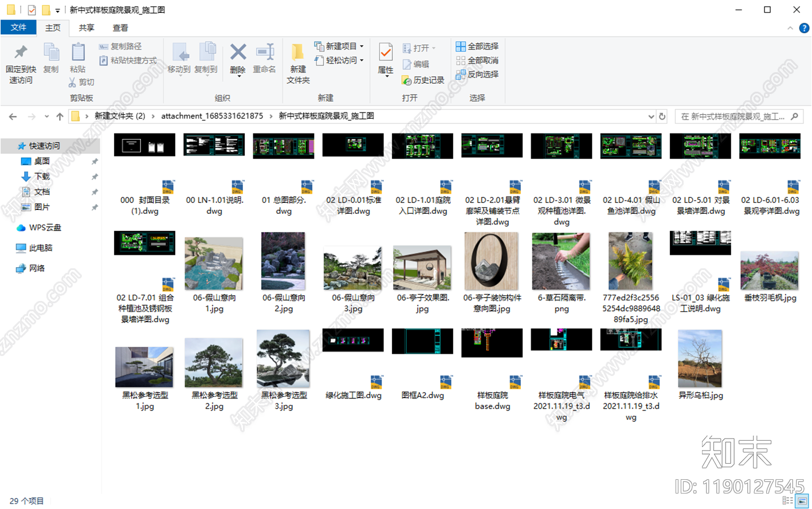
Task: Click the History (历史记录) icon
Action: tap(406, 81)
